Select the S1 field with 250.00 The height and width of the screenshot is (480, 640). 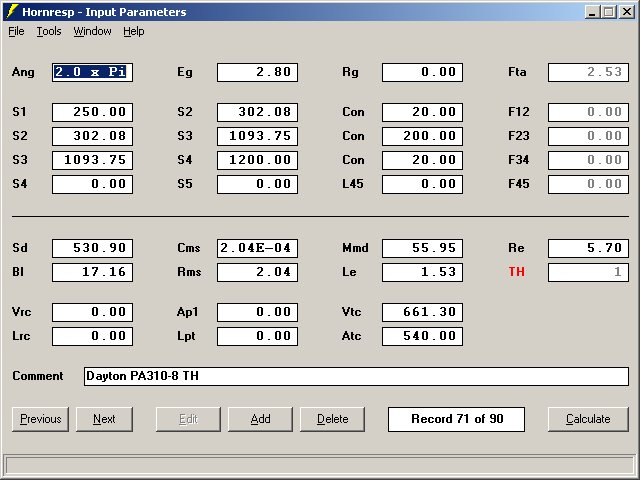92,112
